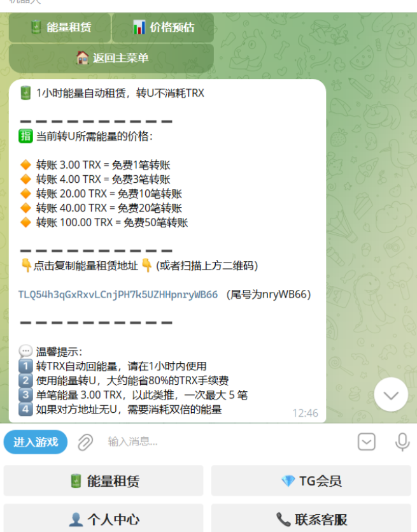
Task: Open 个人中心 keyboard button
Action: (103, 519)
